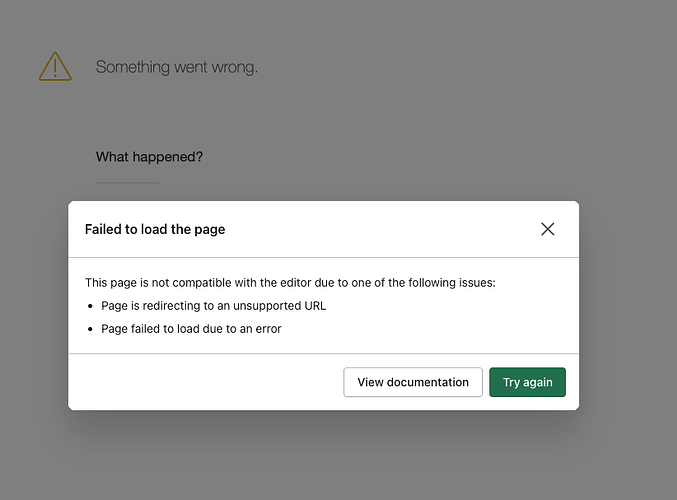Click the dimmed backdrop below the dialog
The height and width of the screenshot is (500, 677).
point(338,455)
